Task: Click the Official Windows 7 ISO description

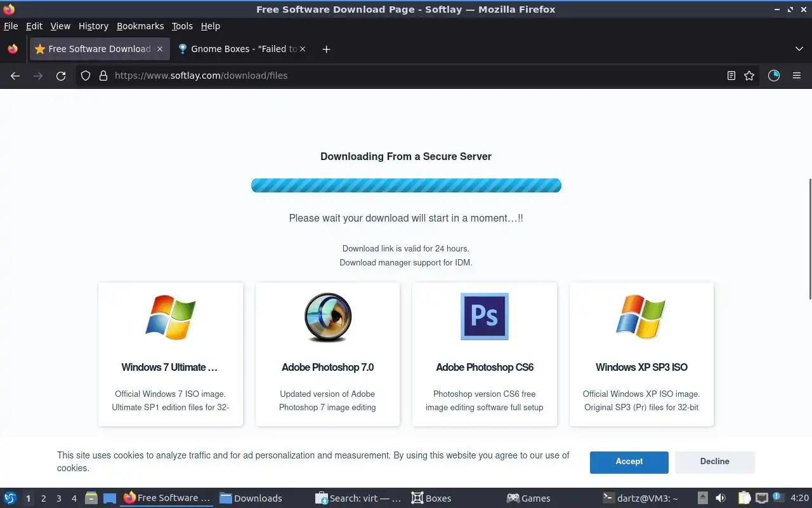Action: [171, 401]
